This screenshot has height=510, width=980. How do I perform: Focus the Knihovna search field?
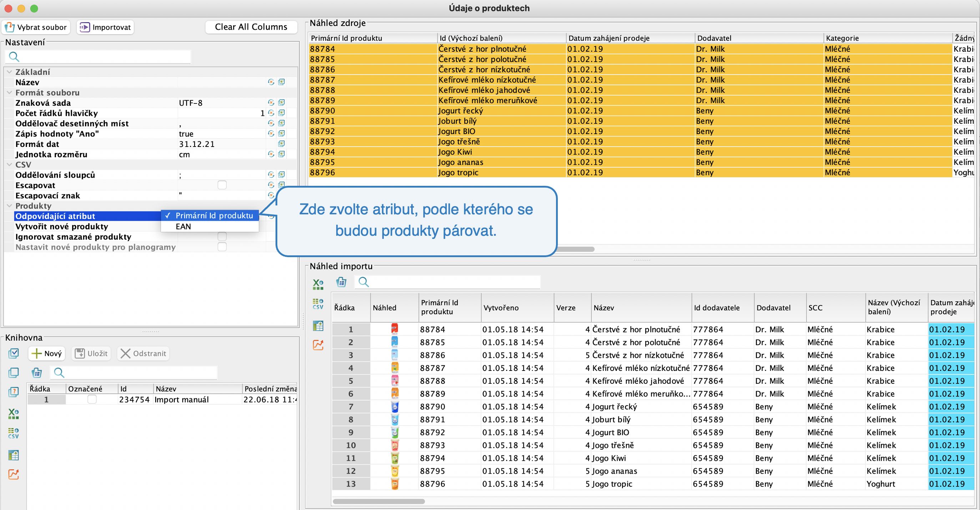pyautogui.click(x=133, y=372)
